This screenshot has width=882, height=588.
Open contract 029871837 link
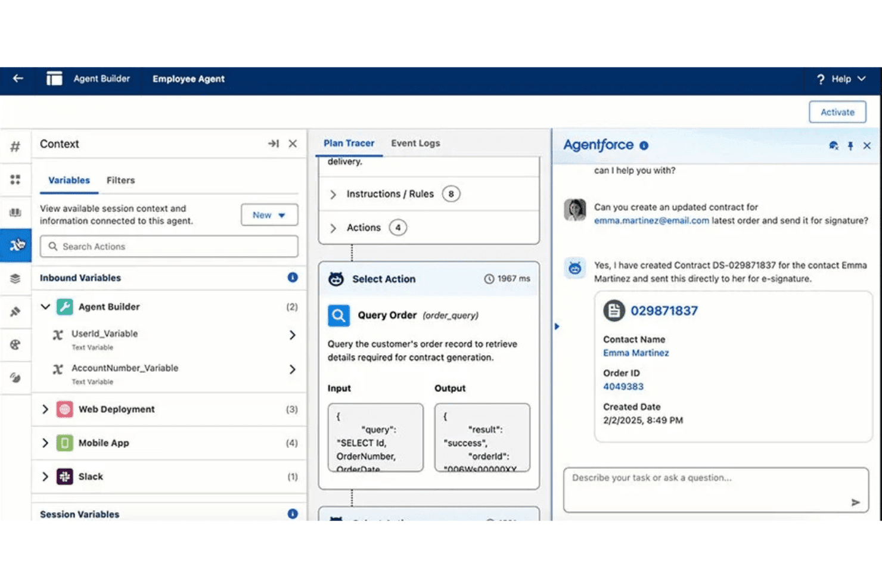[664, 311]
